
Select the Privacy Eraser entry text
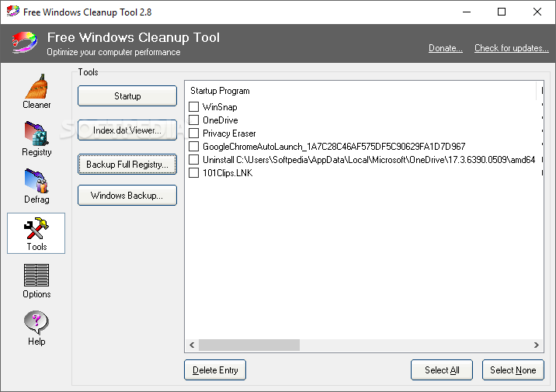(x=229, y=134)
